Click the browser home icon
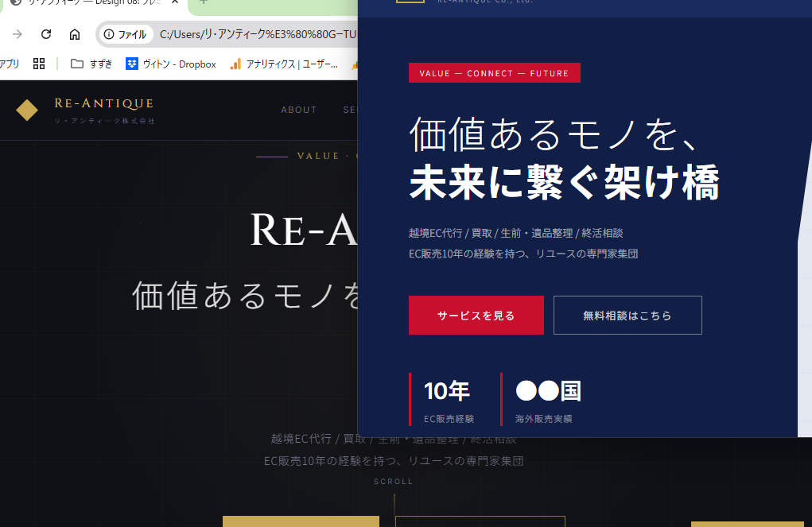Screen dimensions: 812x527 pos(75,34)
